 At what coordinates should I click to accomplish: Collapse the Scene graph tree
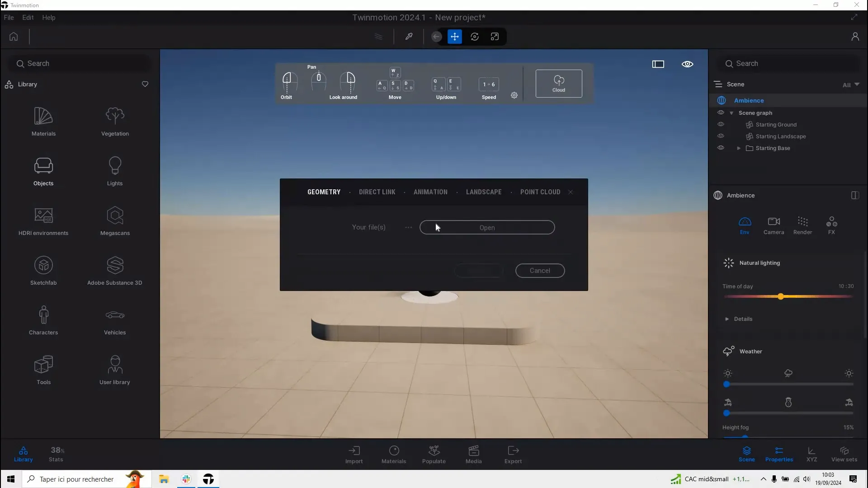coord(731,113)
